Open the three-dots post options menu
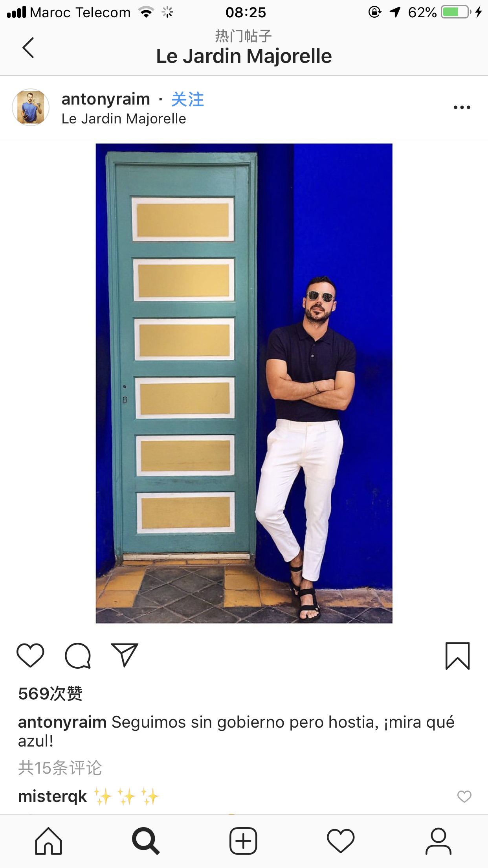The width and height of the screenshot is (488, 868). pyautogui.click(x=462, y=107)
